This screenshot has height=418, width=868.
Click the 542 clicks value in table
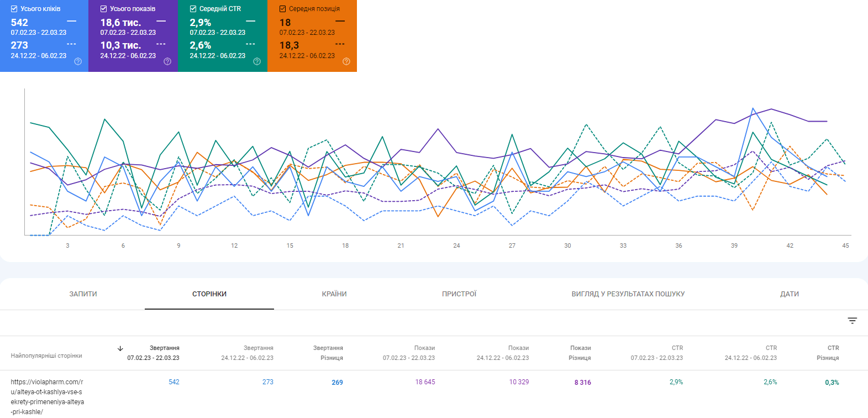pyautogui.click(x=173, y=382)
